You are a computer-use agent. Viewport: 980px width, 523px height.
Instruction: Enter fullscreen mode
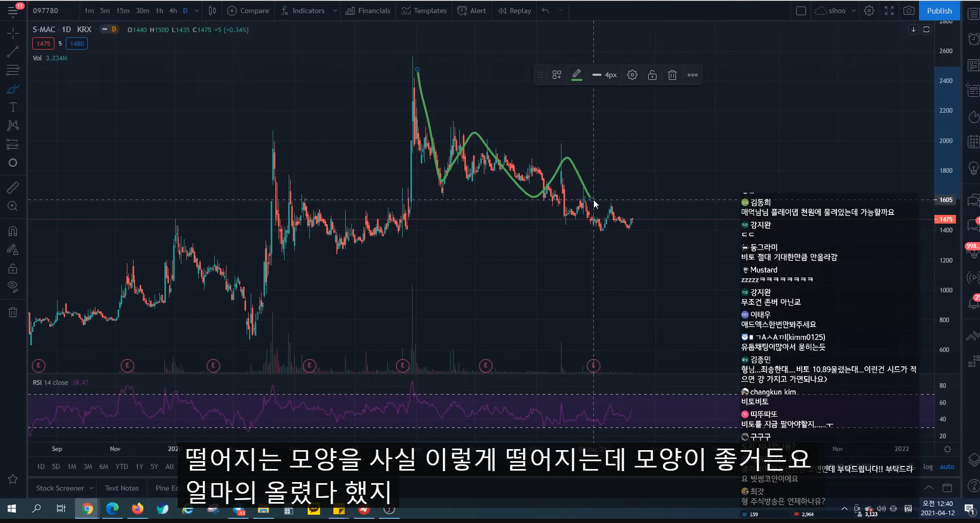pyautogui.click(x=889, y=10)
